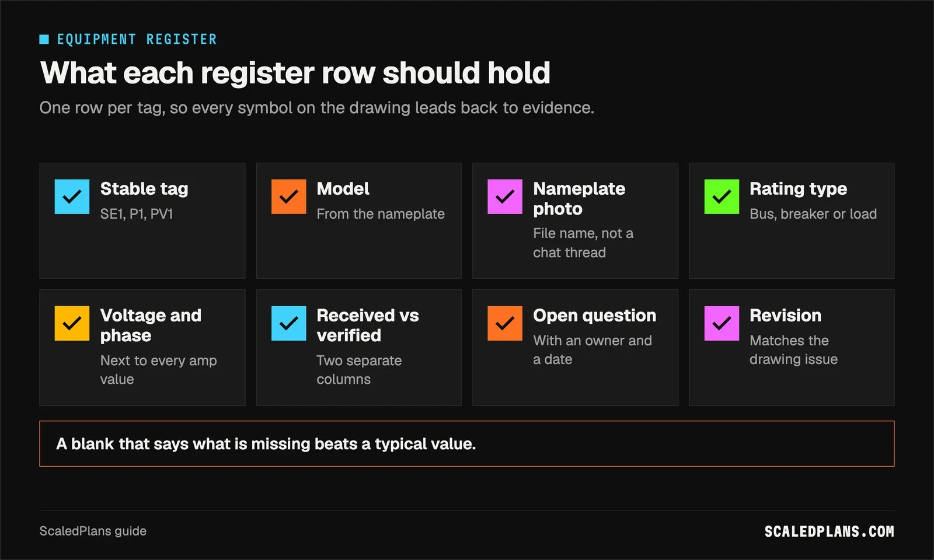Click "File name, not a chat thread" text
The width and height of the screenshot is (934, 560).
583,243
